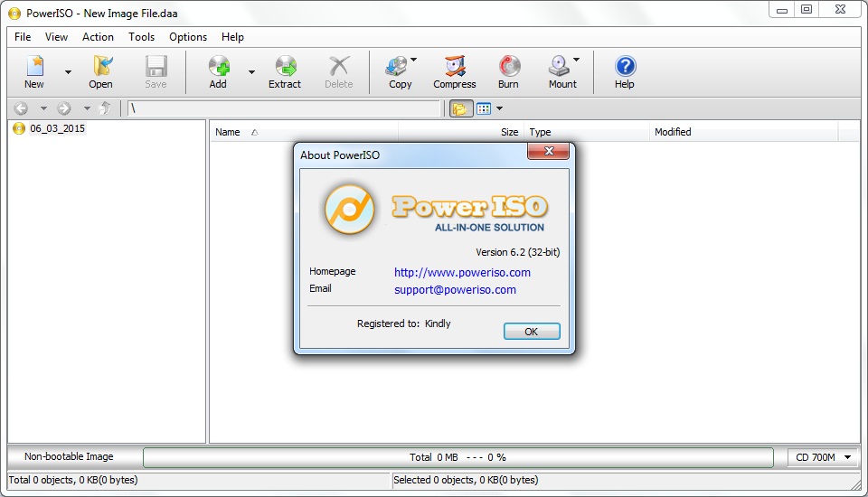The image size is (868, 497).
Task: Click the Compress toolbar icon
Action: pyautogui.click(x=454, y=70)
